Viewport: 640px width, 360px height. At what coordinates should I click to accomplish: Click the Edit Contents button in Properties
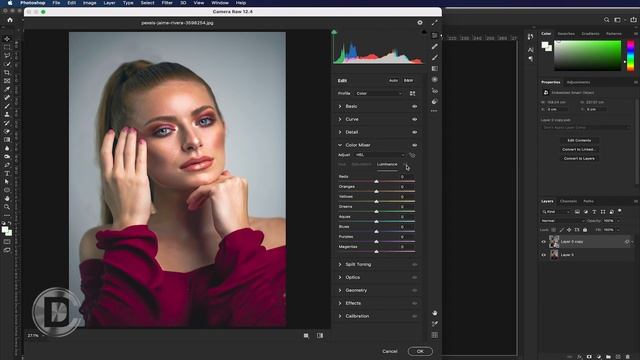point(579,140)
